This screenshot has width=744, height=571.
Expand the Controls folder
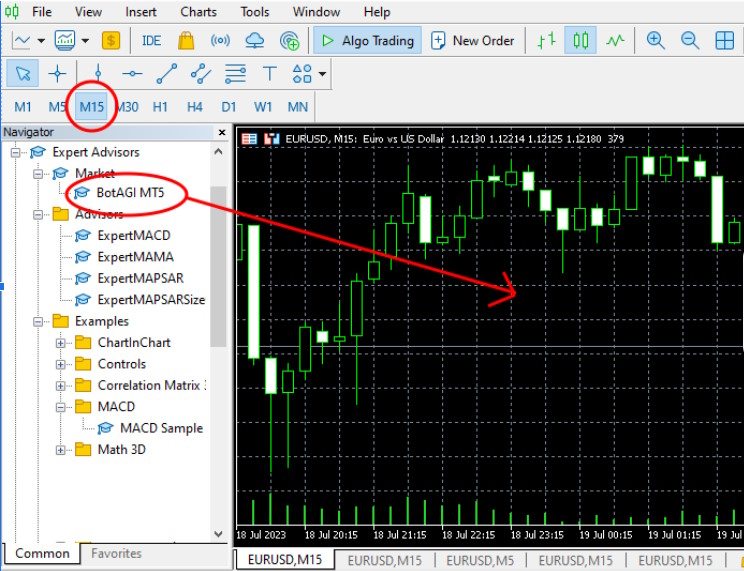tap(61, 365)
